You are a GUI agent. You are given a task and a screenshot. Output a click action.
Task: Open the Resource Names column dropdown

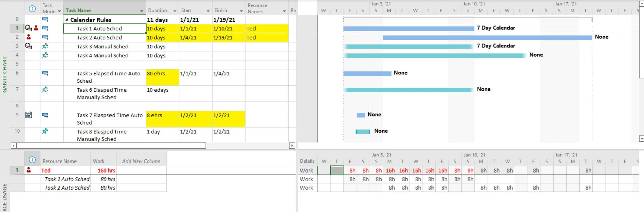284,11
